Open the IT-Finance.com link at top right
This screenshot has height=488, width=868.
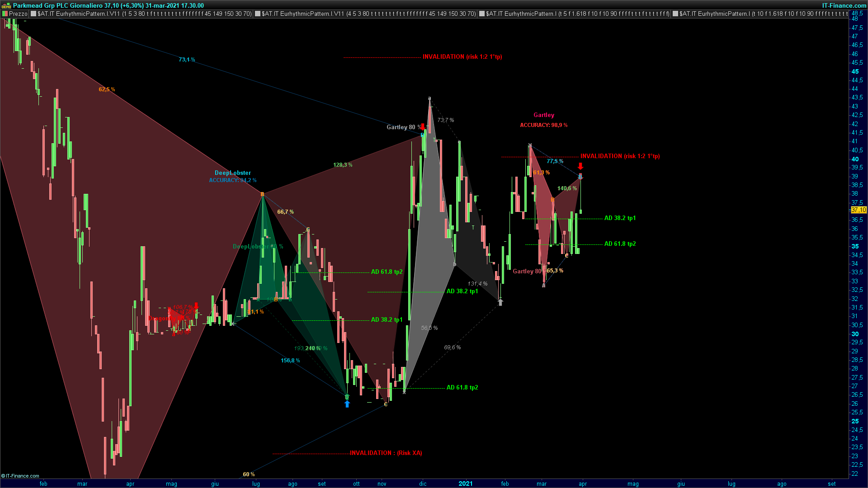tap(844, 5)
